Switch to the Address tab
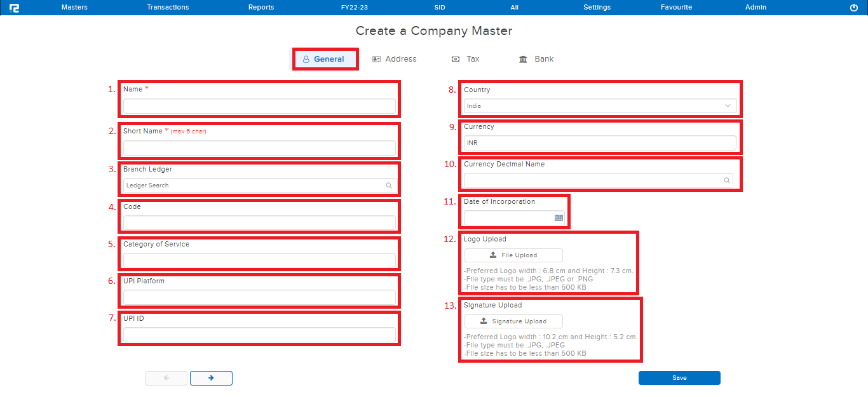This screenshot has height=397, width=868. (x=395, y=59)
